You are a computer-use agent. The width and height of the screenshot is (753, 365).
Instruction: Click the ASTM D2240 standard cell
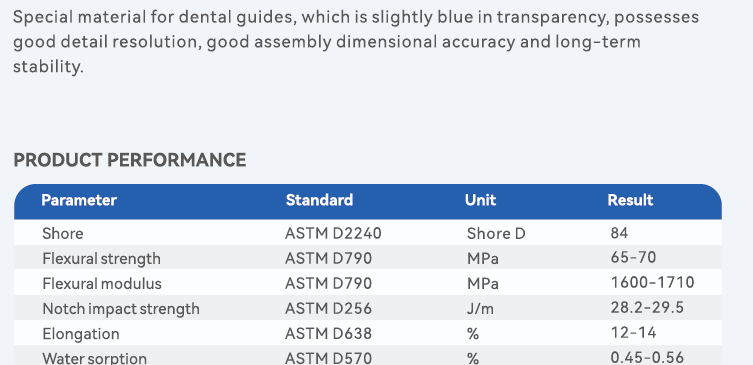(333, 233)
